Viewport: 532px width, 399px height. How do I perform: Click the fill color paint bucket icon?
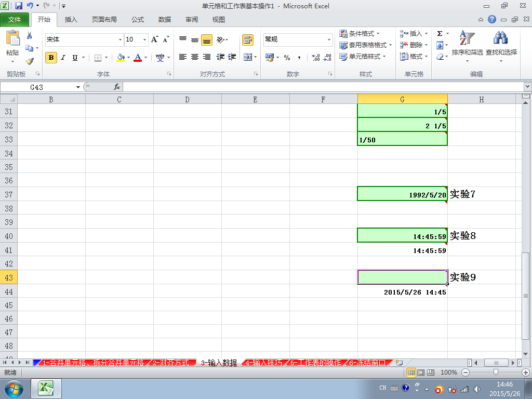pyautogui.click(x=121, y=58)
